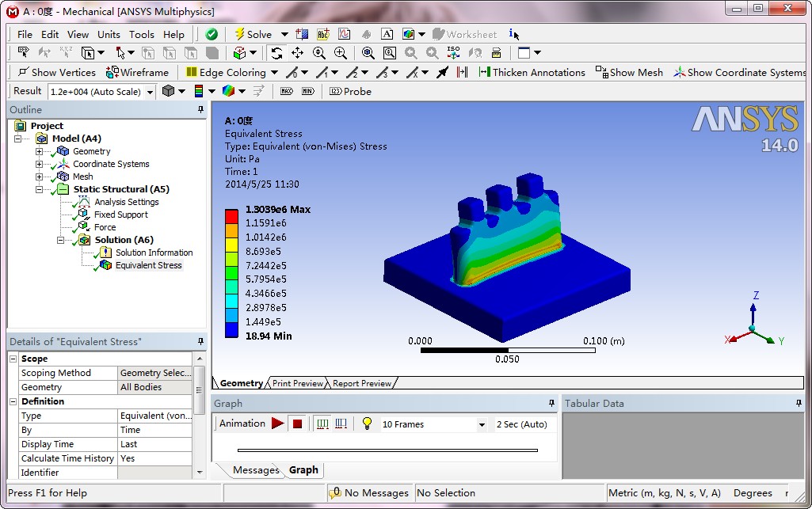Click the Min label icon
Image resolution: width=812 pixels, height=509 pixels.
click(308, 92)
